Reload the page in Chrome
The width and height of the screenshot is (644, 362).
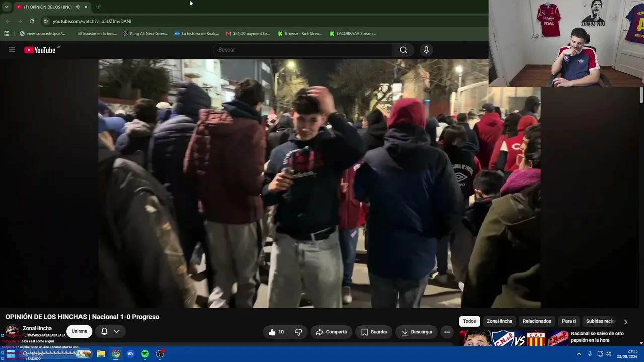tap(32, 21)
